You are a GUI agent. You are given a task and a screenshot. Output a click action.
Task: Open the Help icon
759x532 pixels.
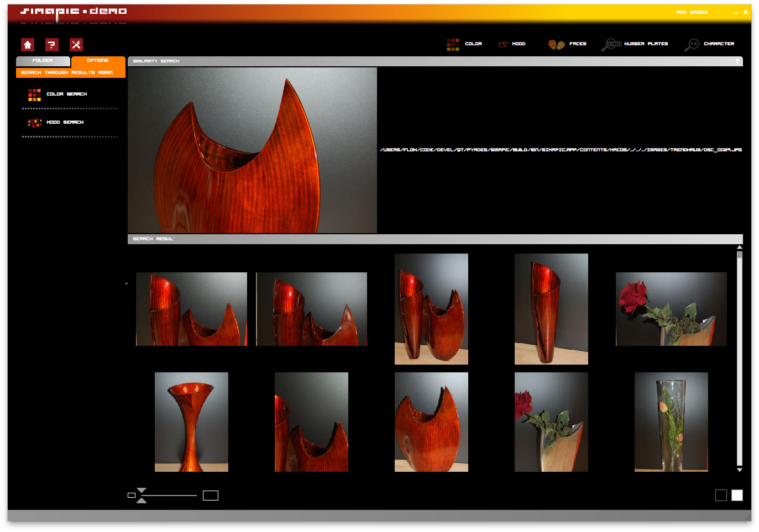[52, 45]
